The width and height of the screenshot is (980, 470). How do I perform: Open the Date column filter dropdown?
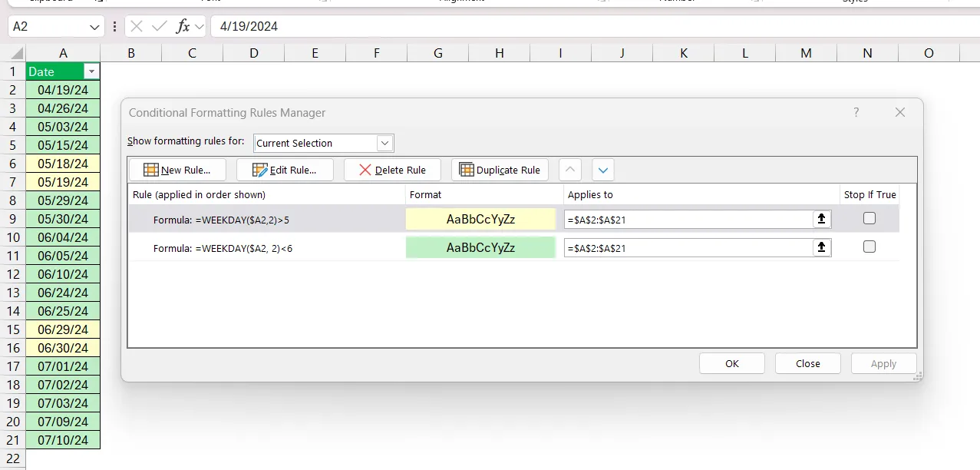pyautogui.click(x=92, y=71)
